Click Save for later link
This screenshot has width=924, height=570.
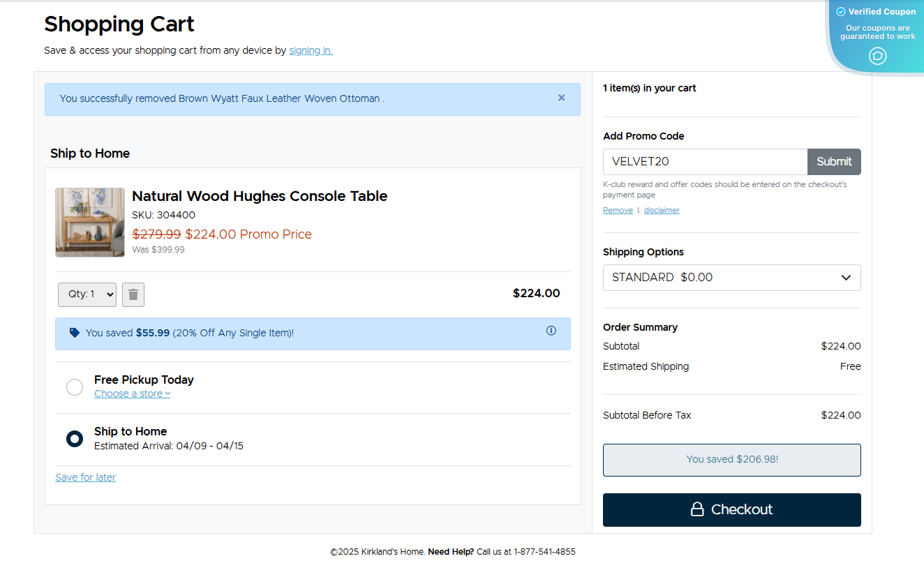point(85,477)
